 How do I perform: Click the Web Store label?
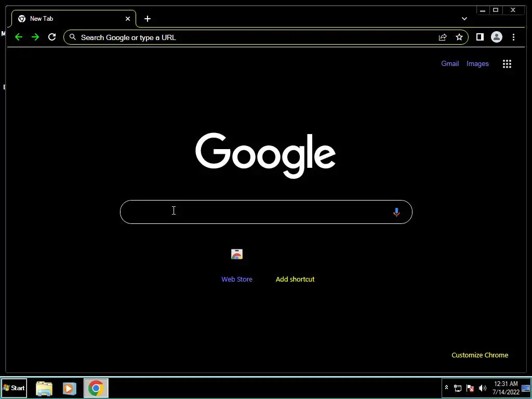tap(237, 279)
